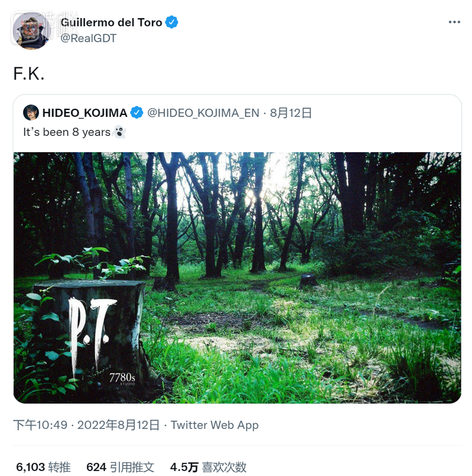Viewport: 472px width, 476px height.
Task: Click HIDEO_KOJIMA's small avatar in quoted tweet
Action: (x=31, y=113)
